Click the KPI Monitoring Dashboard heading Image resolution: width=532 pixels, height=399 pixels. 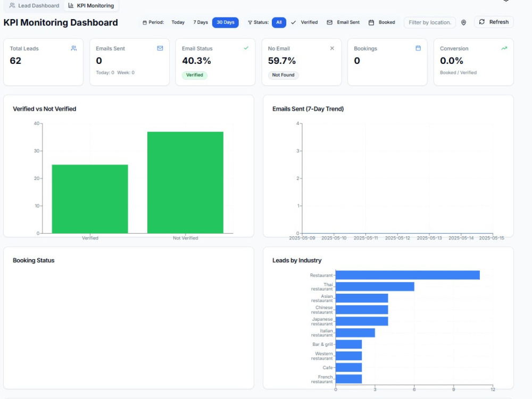coord(61,23)
